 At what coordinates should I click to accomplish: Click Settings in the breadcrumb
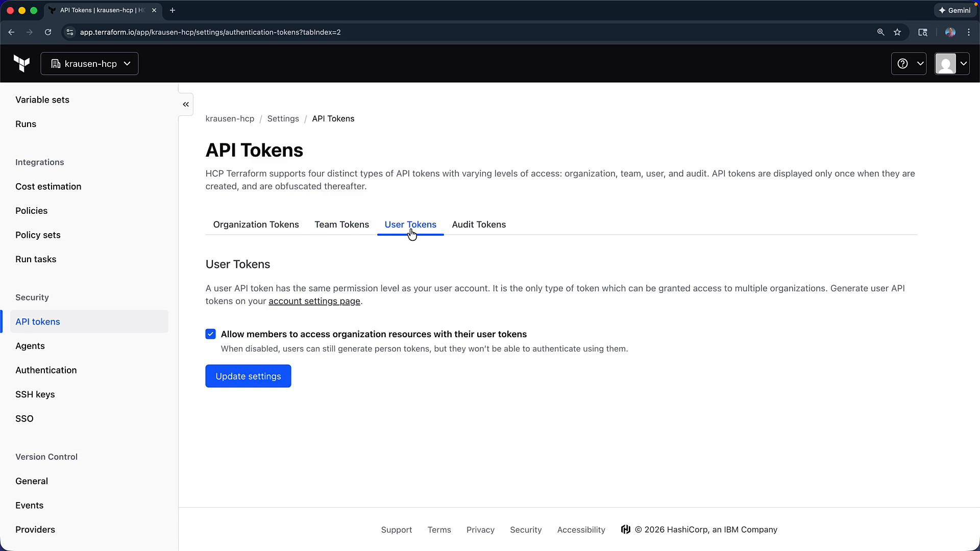[x=283, y=119]
